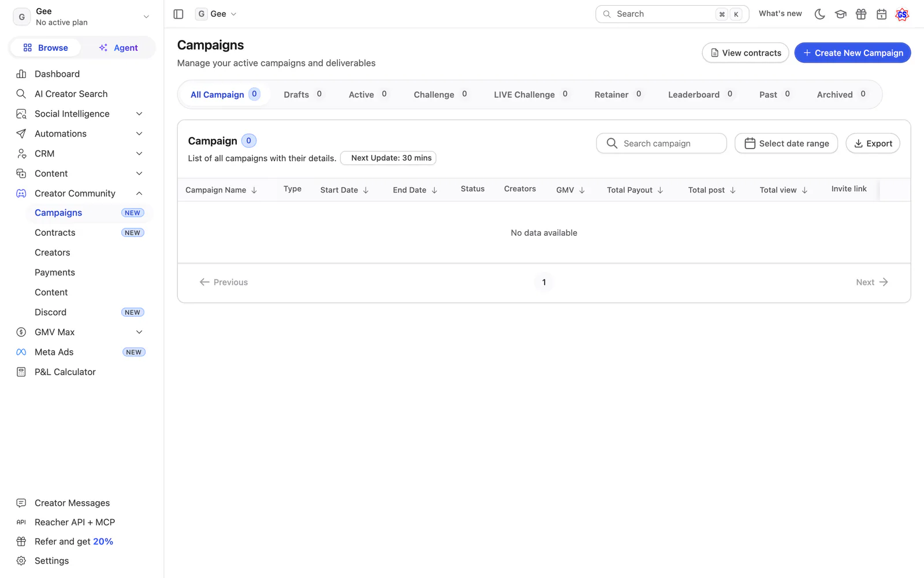924x578 pixels.
Task: Focus the global Search box
Action: click(672, 14)
